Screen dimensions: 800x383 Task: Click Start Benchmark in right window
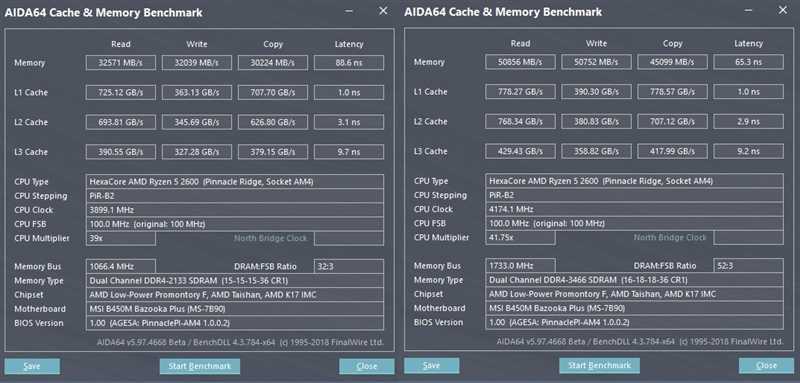tap(599, 366)
